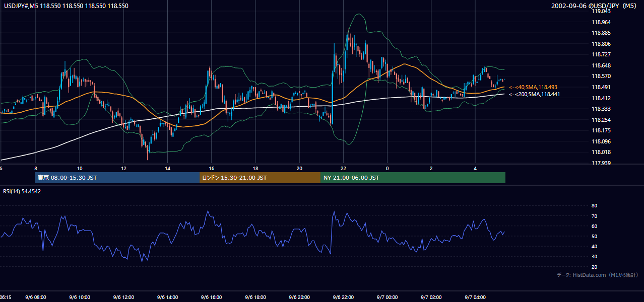The image size is (644, 302).
Task: Click the 9/7 04:00 date label
Action: (x=475, y=297)
